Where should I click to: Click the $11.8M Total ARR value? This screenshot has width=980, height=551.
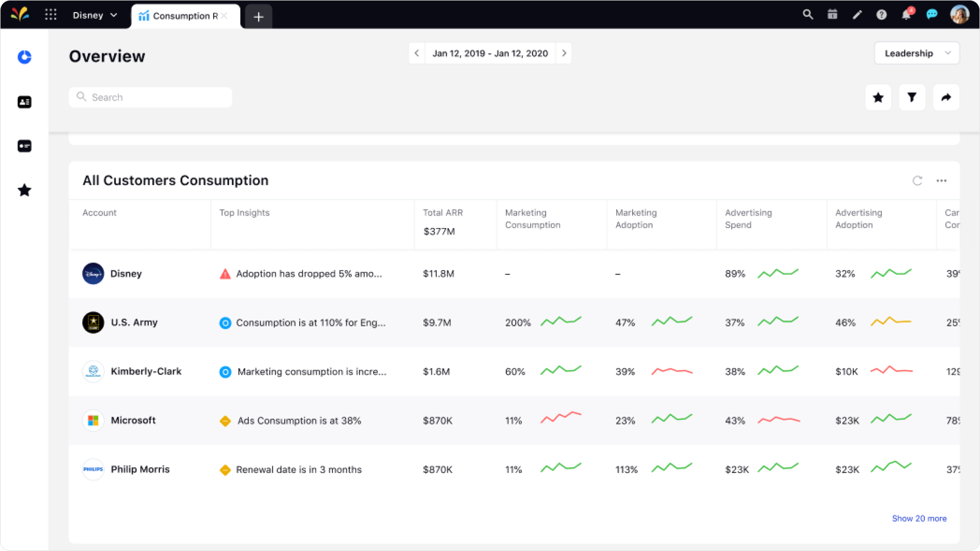pyautogui.click(x=438, y=274)
